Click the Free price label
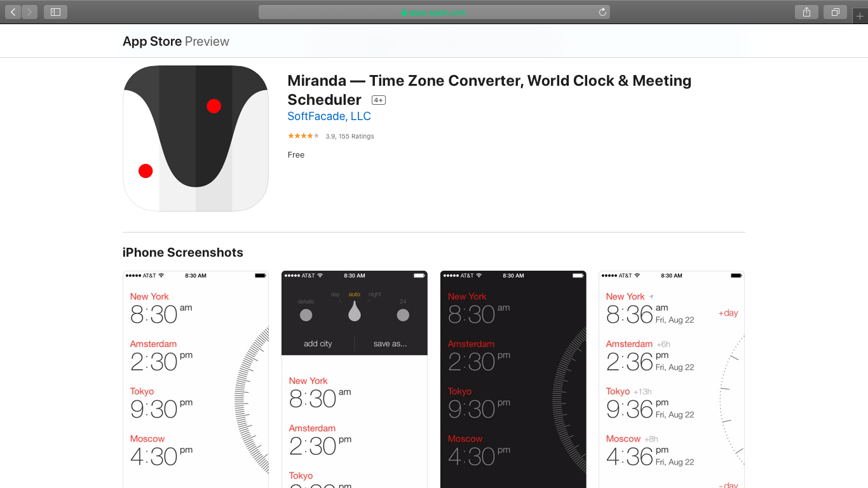 coord(296,155)
